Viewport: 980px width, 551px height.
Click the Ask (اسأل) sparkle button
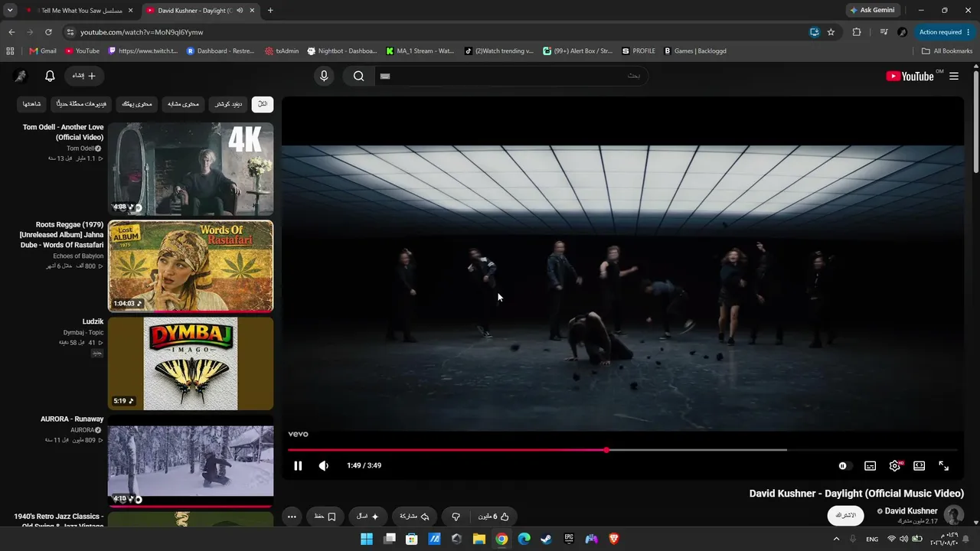(367, 517)
